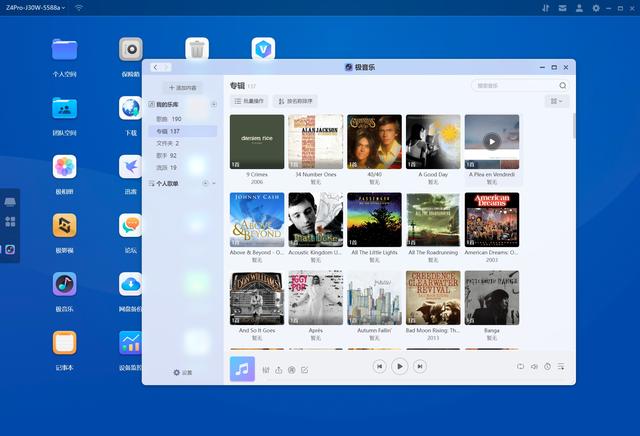Open the 9 Crimes album cover
The image size is (640, 436).
(x=257, y=142)
